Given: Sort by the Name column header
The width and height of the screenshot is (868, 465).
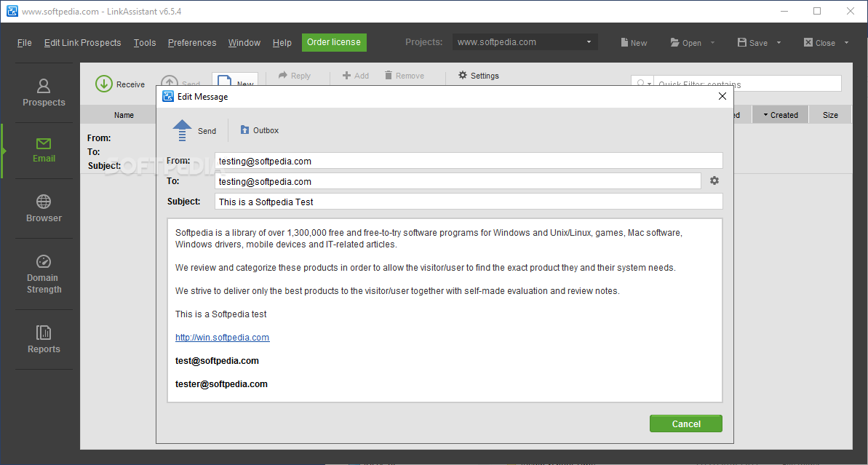Looking at the screenshot, I should [124, 114].
